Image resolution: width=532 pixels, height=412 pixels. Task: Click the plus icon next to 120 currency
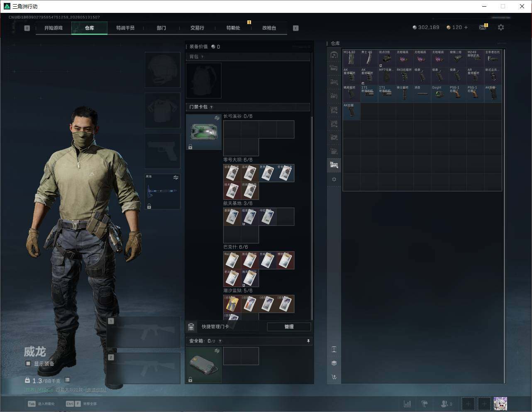[466, 27]
